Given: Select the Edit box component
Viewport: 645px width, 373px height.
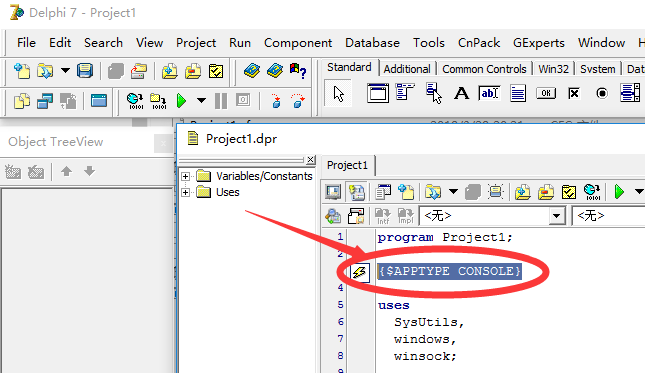Looking at the screenshot, I should click(x=490, y=93).
